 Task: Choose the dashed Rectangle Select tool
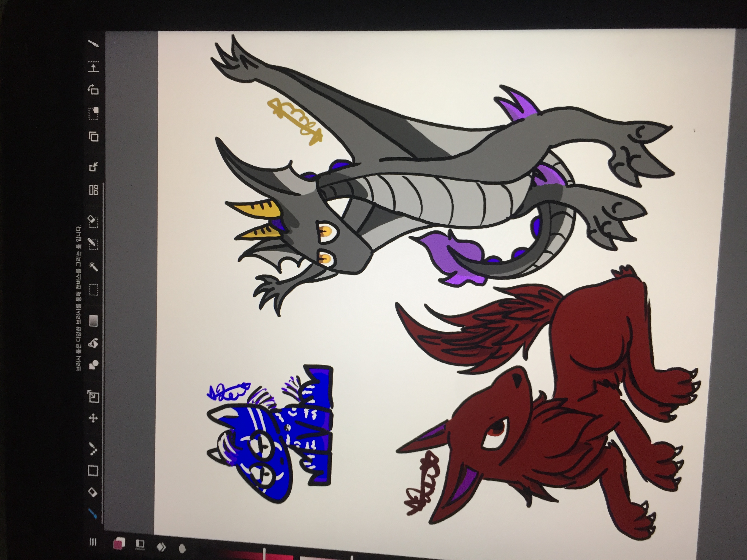[x=93, y=290]
